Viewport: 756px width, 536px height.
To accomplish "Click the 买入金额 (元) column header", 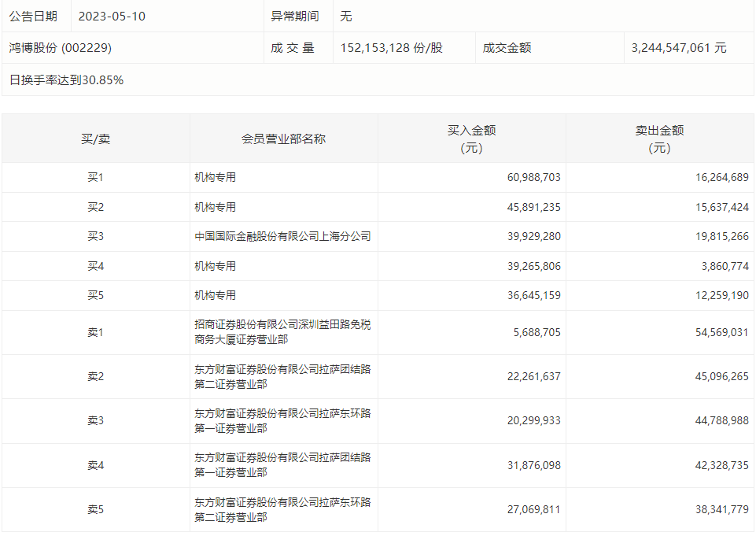I will 471,139.
